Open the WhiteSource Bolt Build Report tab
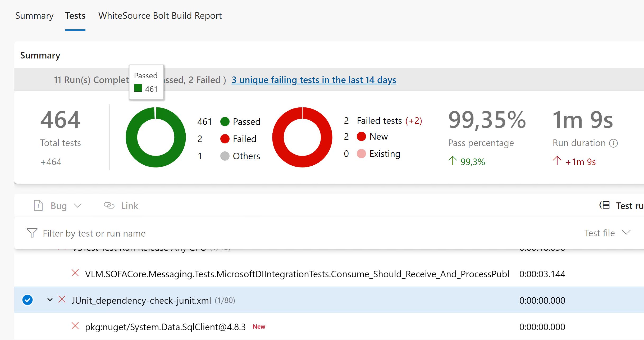Screen dimensions: 644x340 point(160,16)
